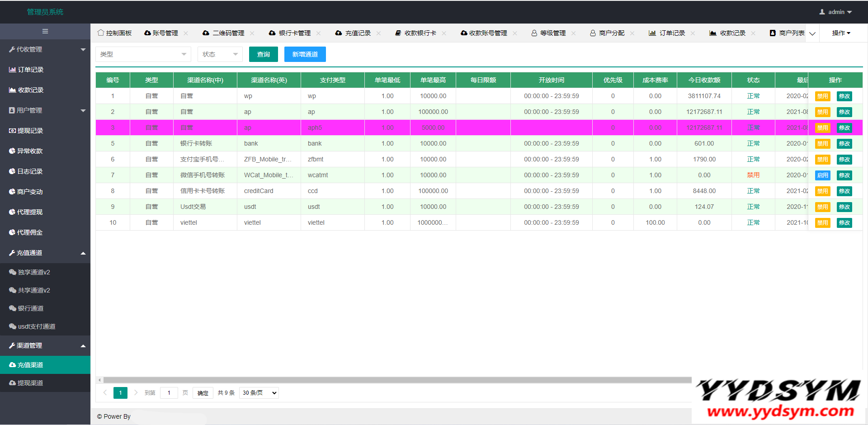Go to the 控制面板 home tab
868x425 pixels.
(x=115, y=33)
